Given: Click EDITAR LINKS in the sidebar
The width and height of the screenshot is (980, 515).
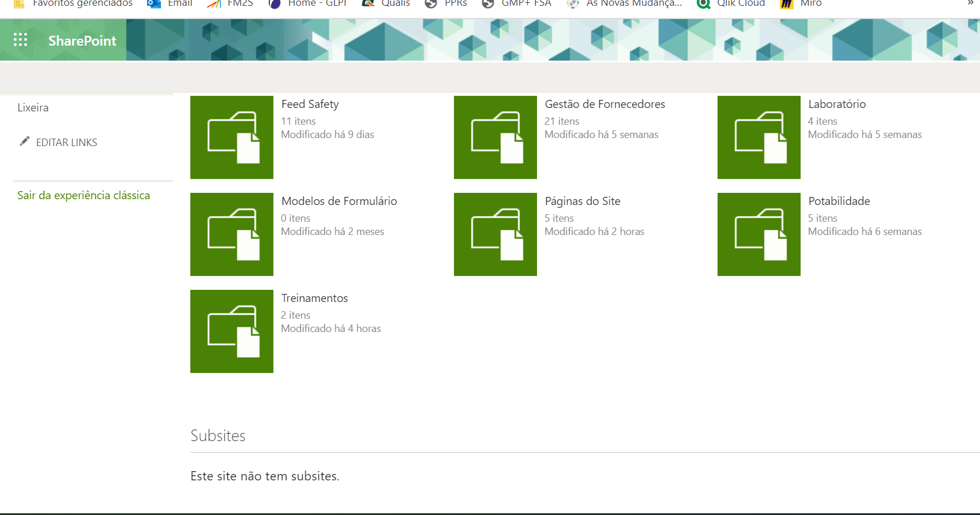Looking at the screenshot, I should coord(66,143).
